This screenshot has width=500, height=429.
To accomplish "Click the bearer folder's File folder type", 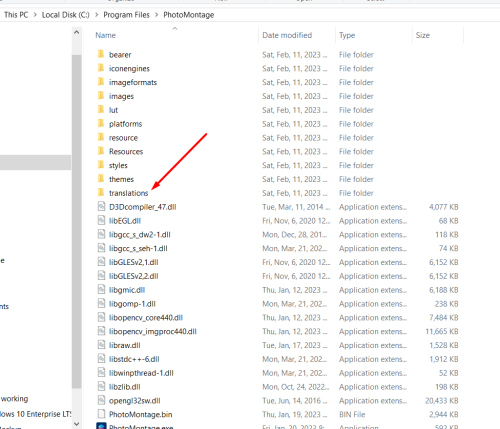I will [x=356, y=55].
